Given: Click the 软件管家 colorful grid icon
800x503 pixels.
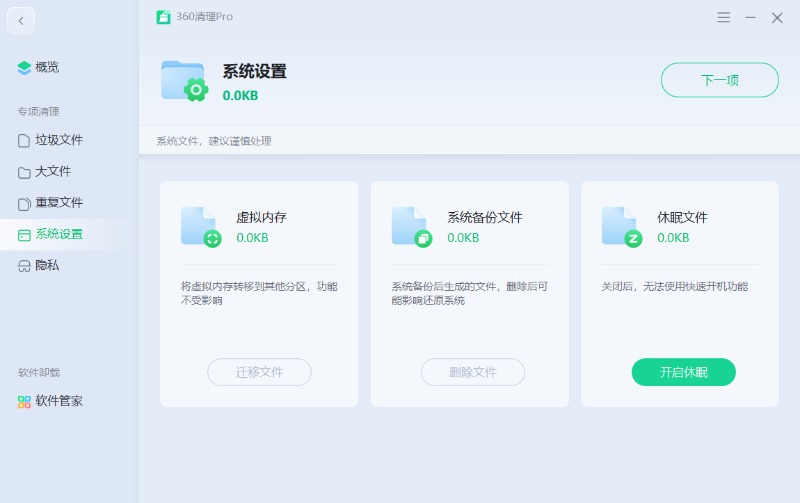Looking at the screenshot, I should click(24, 402).
